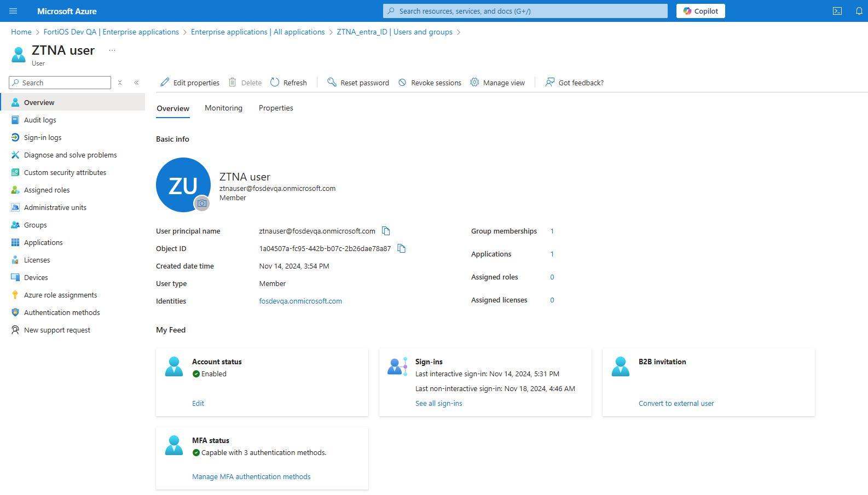
Task: Click the See all sign-ins link
Action: 438,403
